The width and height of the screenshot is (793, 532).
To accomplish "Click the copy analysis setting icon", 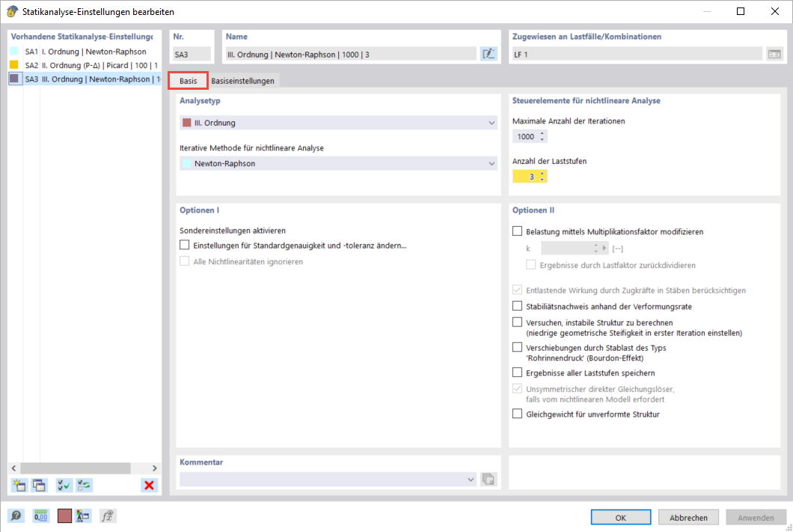I will point(40,486).
